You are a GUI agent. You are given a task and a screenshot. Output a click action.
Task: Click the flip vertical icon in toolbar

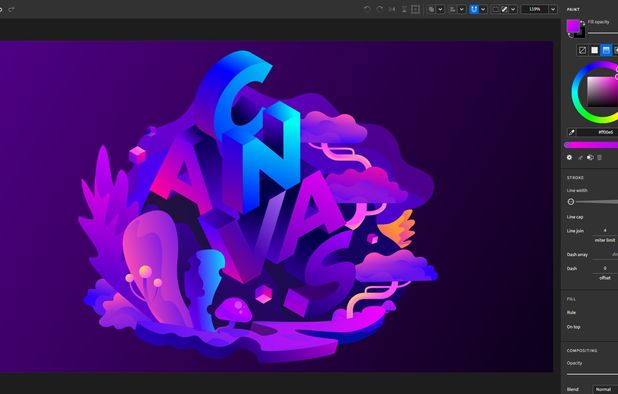click(x=404, y=9)
